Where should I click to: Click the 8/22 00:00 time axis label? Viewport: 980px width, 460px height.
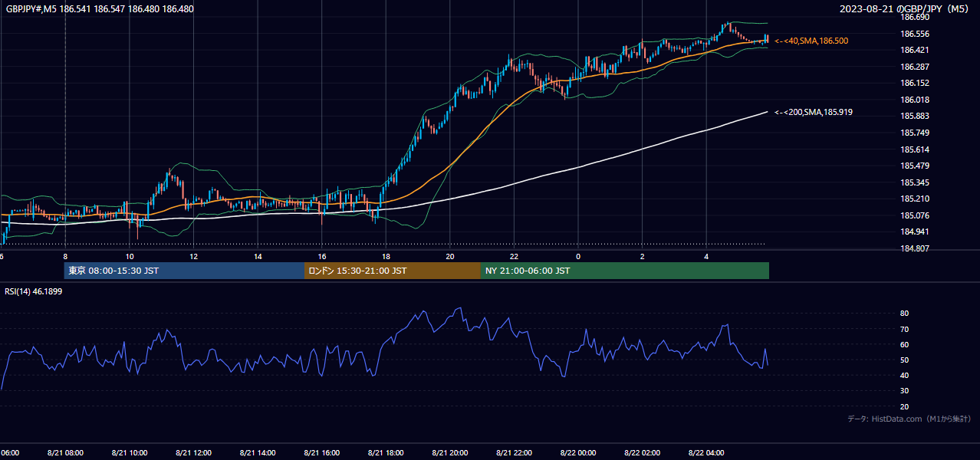578,453
